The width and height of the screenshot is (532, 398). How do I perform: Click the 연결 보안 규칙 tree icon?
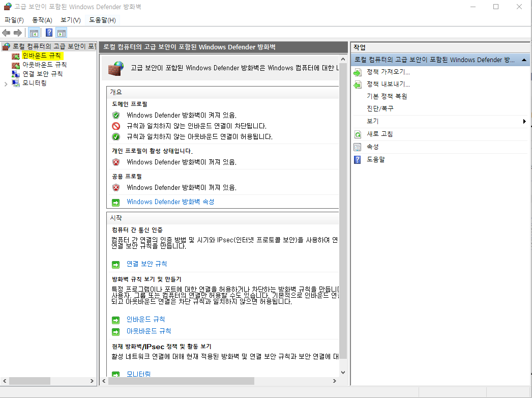coord(16,74)
